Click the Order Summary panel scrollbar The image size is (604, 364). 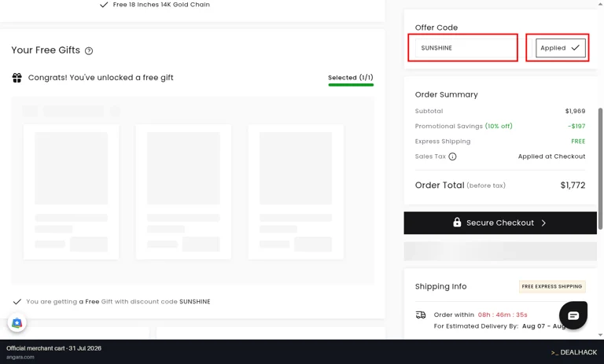coord(600,168)
